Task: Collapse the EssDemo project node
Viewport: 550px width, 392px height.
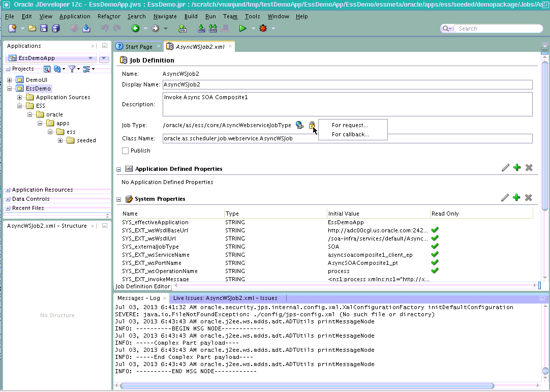Action: pyautogui.click(x=10, y=89)
